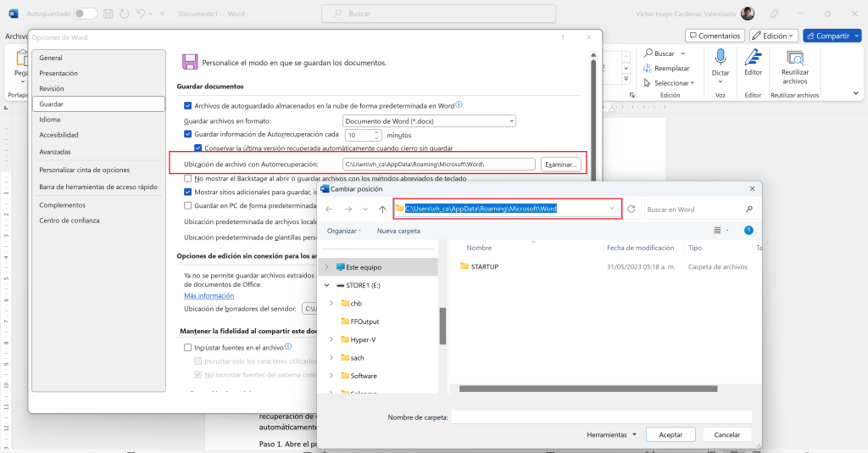Screen dimensions: 868x453
Task: Click Cancelar in Cambiar posición dialog
Action: 726,434
